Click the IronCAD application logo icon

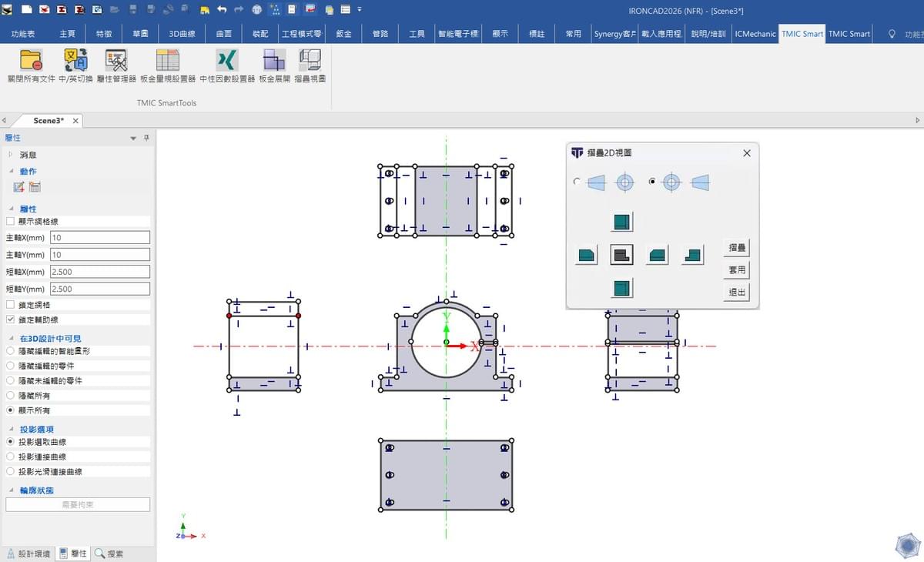(8, 10)
